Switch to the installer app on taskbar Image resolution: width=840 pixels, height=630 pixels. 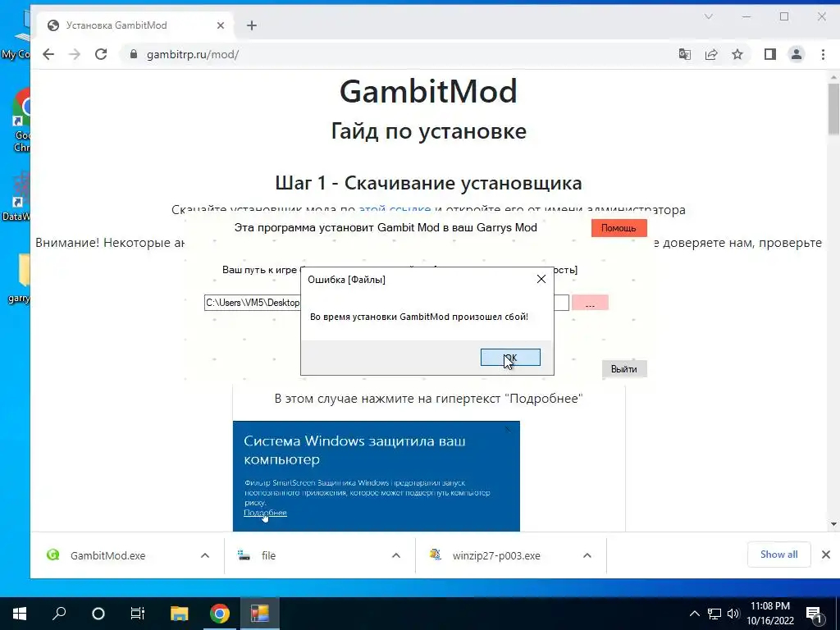click(260, 614)
